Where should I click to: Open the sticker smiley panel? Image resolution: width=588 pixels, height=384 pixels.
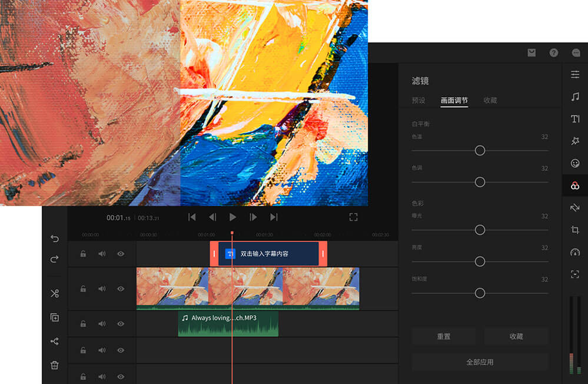coord(575,163)
